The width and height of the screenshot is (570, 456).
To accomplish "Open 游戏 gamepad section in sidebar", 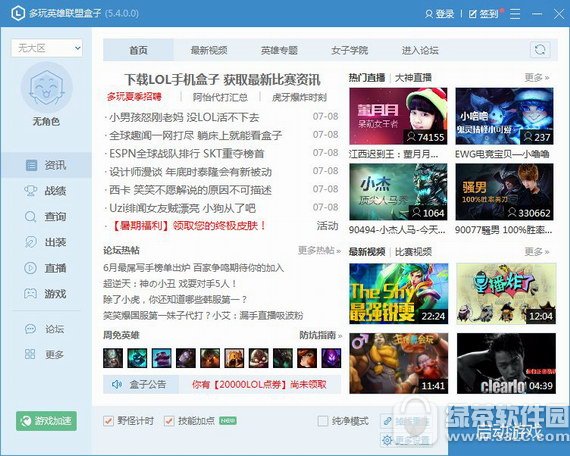I will (46, 293).
